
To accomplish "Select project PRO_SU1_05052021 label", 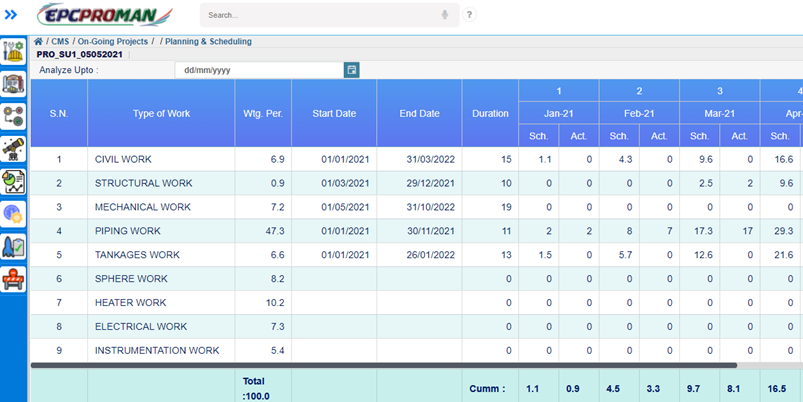I will tap(79, 54).
